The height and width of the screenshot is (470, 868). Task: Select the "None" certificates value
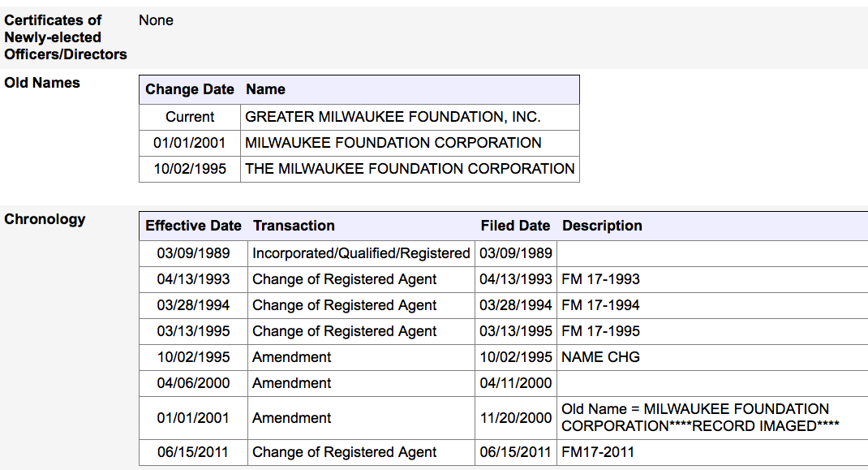[x=156, y=20]
